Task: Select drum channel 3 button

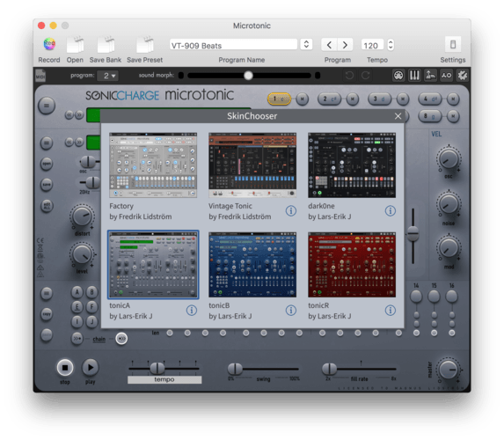Action: [x=380, y=99]
